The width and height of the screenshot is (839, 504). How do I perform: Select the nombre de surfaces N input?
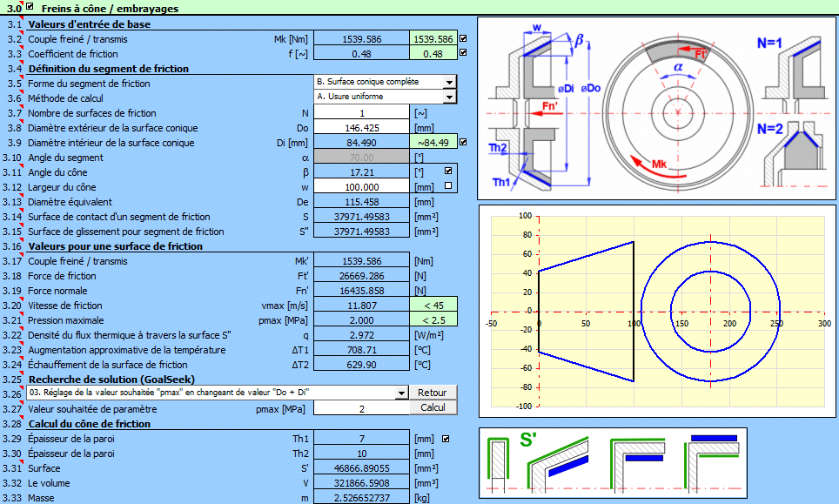[361, 113]
